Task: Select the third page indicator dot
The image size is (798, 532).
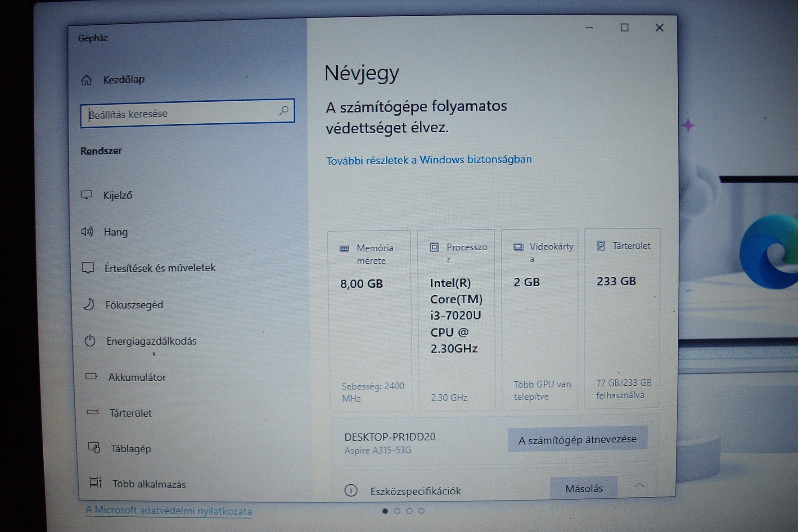Action: 409,511
